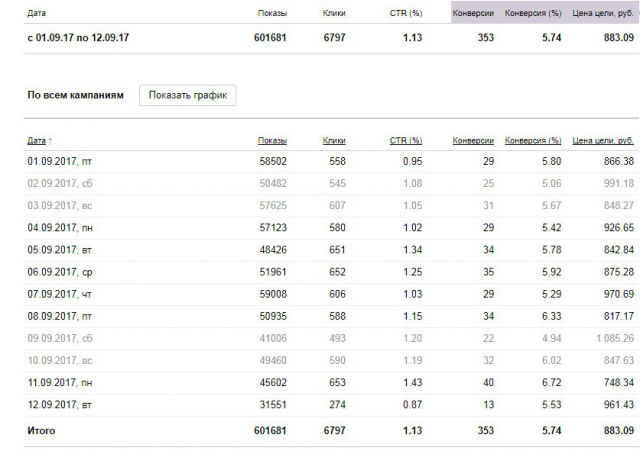The image size is (640, 454).
Task: Click clicks value 653
Action: [337, 383]
